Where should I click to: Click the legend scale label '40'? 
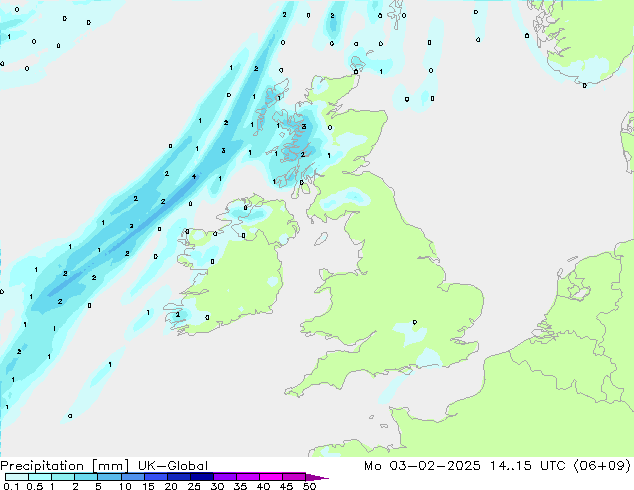263,486
